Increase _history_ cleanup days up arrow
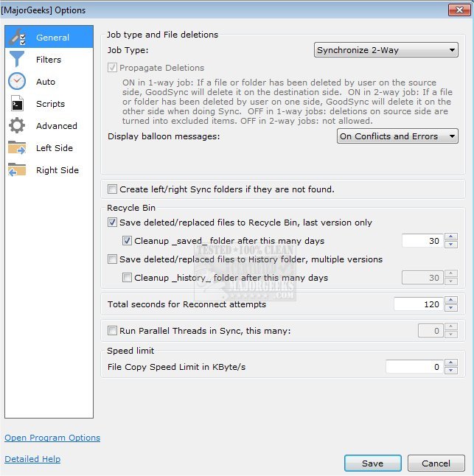The height and width of the screenshot is (476, 474). [x=451, y=273]
